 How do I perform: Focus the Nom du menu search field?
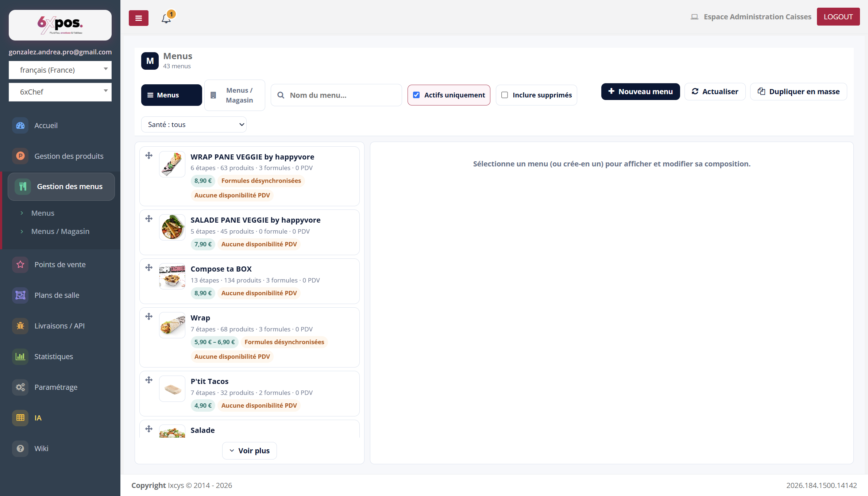(336, 95)
